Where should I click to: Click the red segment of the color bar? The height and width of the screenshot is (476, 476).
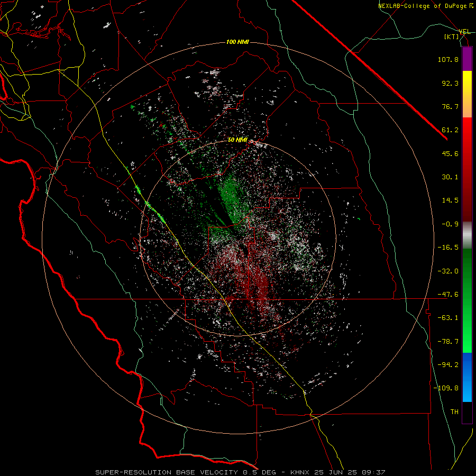[x=467, y=169]
